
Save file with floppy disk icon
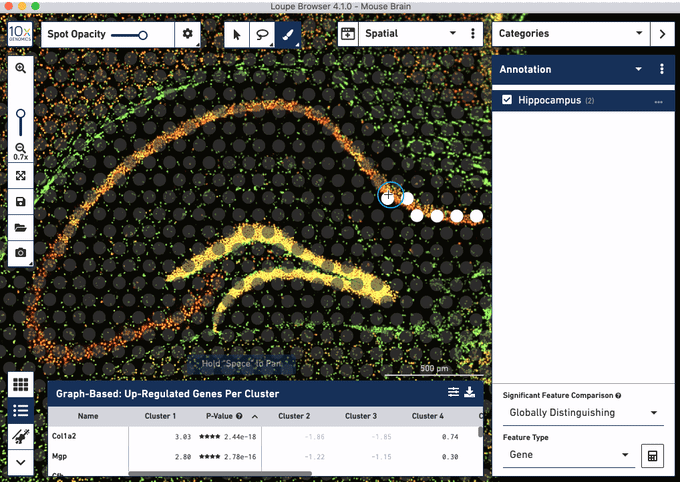coord(20,202)
